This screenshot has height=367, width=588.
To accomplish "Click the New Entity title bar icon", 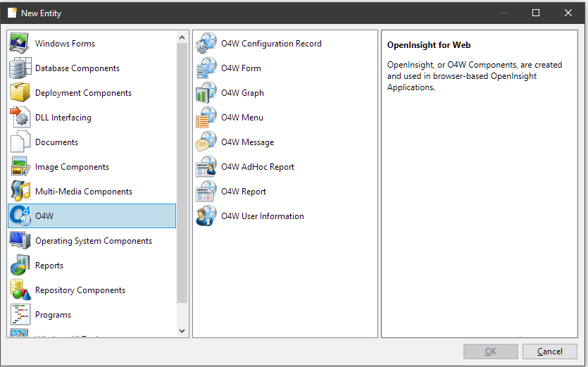I will (13, 13).
